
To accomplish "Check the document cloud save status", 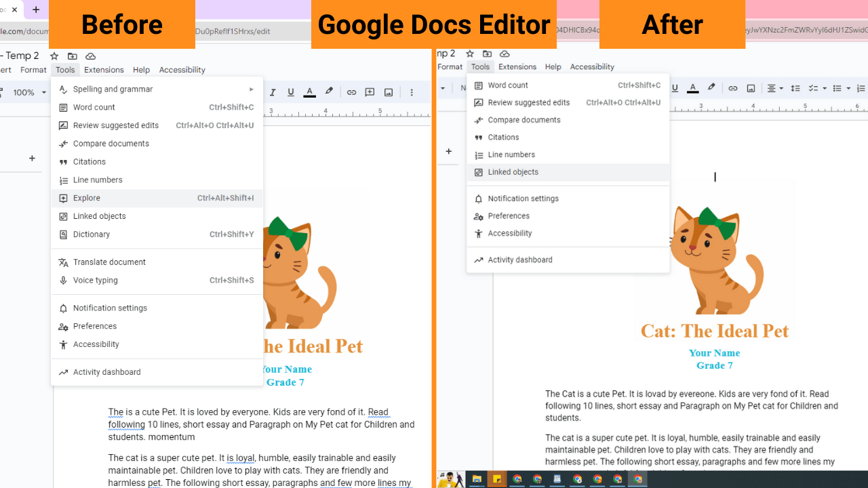I will click(90, 56).
